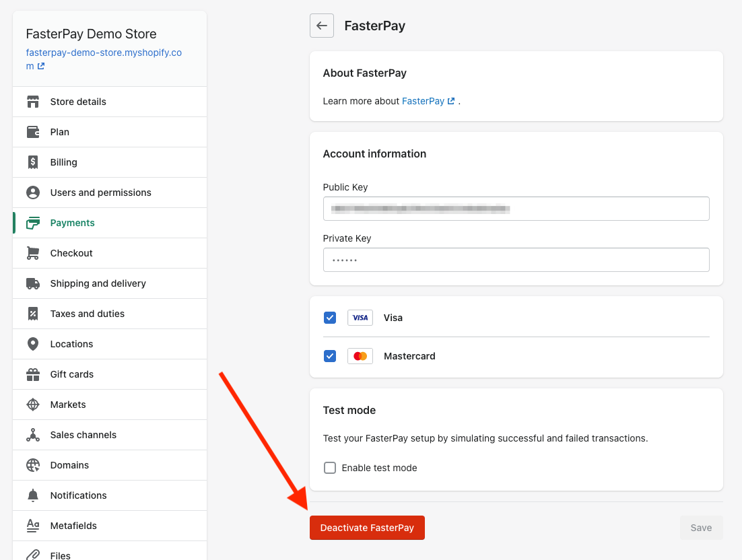Viewport: 742px width, 560px height.
Task: Click the Users and permissions avatar icon
Action: (32, 193)
